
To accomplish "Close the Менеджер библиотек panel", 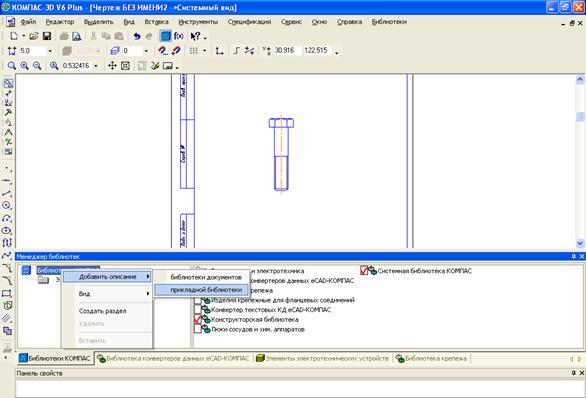I will (x=582, y=256).
